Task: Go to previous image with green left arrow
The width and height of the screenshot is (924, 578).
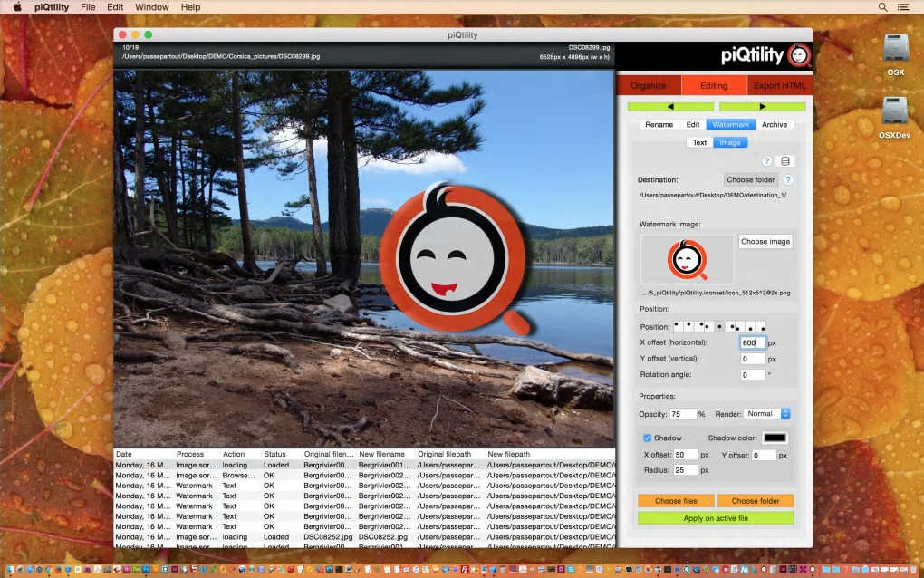Action: tap(670, 107)
